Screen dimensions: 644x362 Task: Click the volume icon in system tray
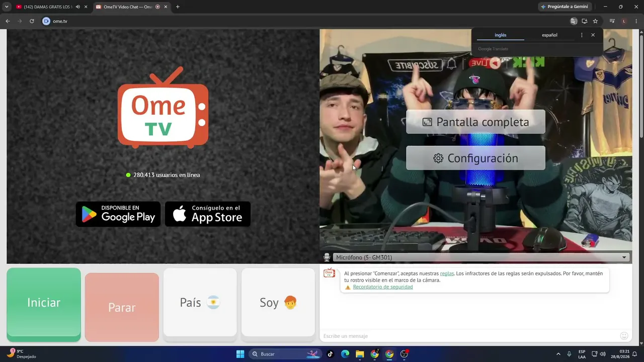603,354
